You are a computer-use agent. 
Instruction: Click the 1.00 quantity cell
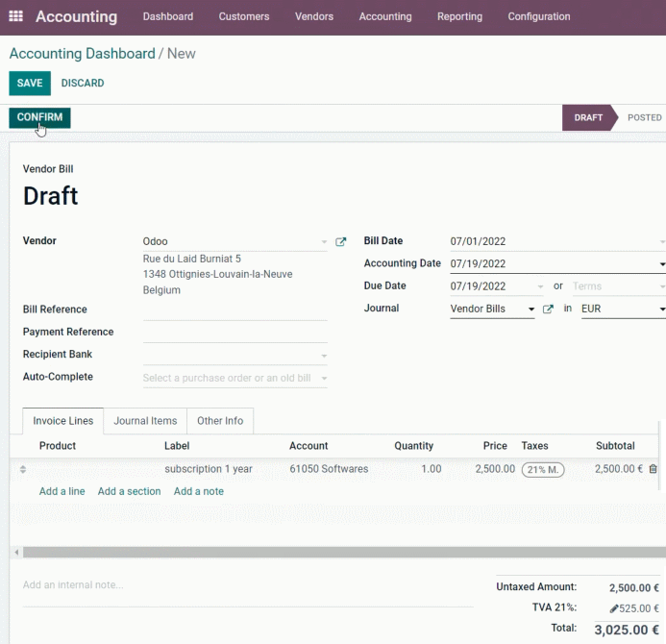tap(432, 469)
